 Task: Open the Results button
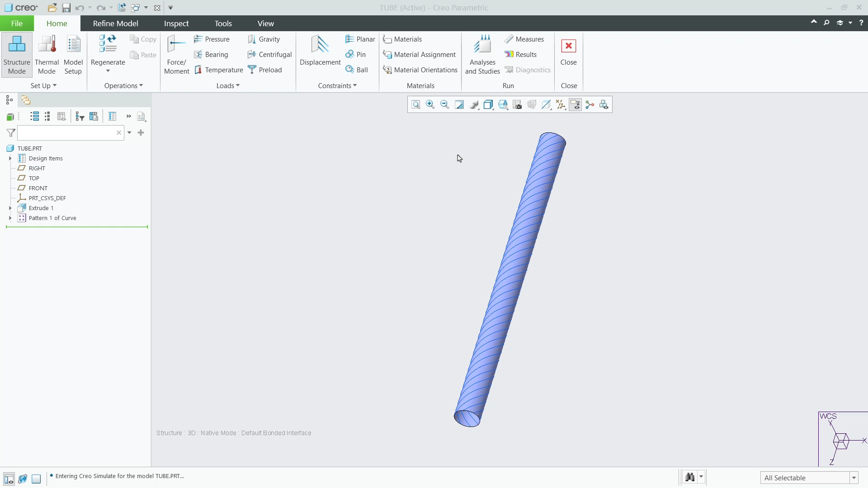coord(520,55)
